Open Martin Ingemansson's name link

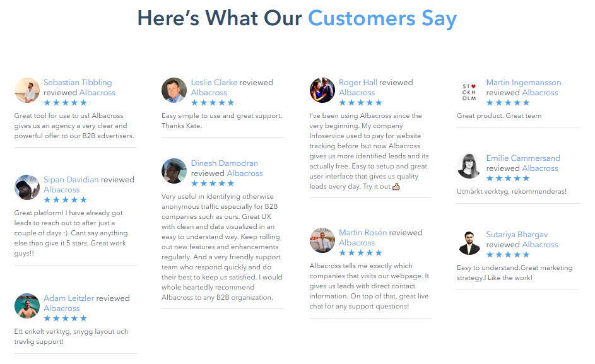click(524, 83)
